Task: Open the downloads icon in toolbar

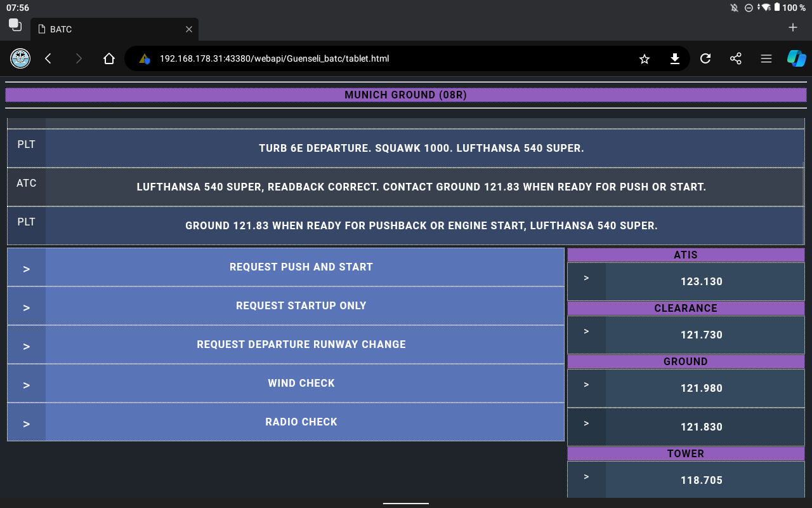Action: [x=675, y=58]
